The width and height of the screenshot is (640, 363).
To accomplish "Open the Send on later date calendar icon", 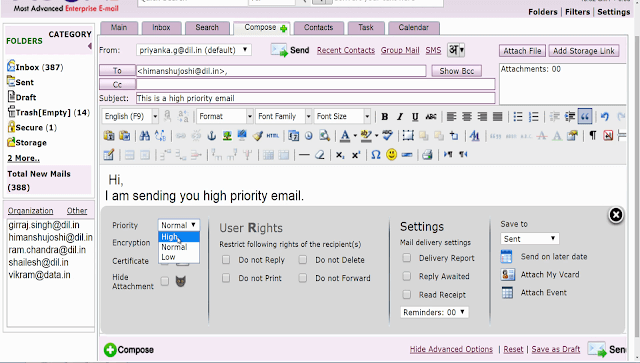I will point(506,256).
